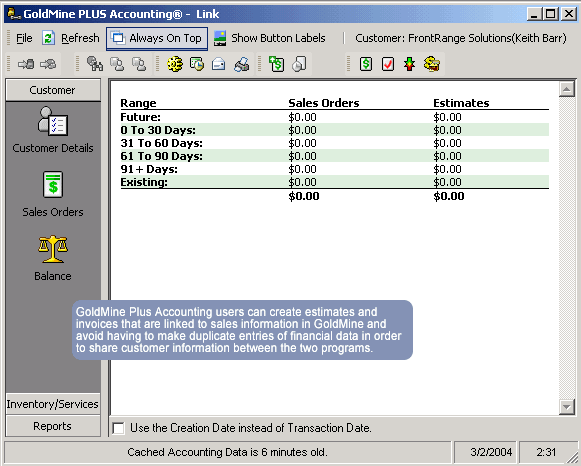Image resolution: width=581 pixels, height=466 pixels.
Task: Click the envelope mail icon
Action: 219,64
